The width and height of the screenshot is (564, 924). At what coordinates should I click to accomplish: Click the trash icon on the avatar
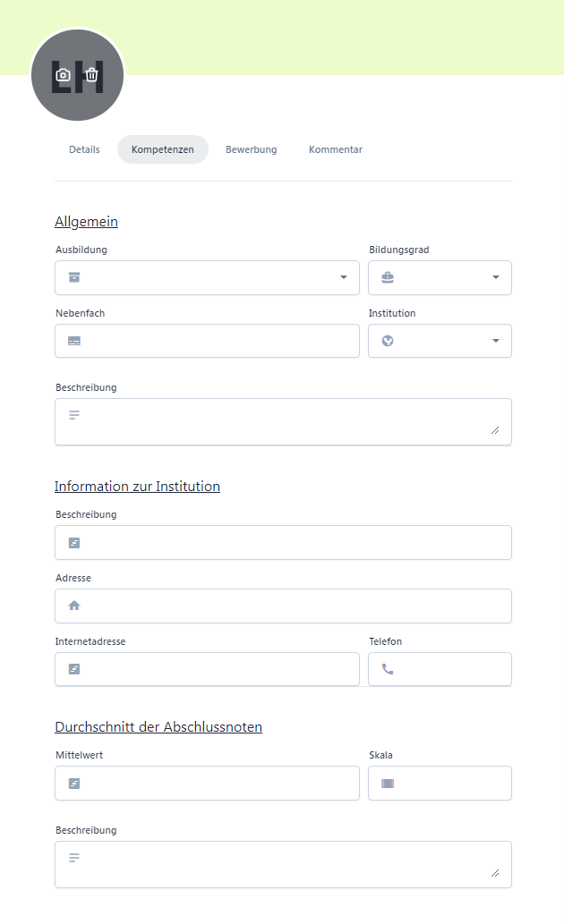coord(91,75)
